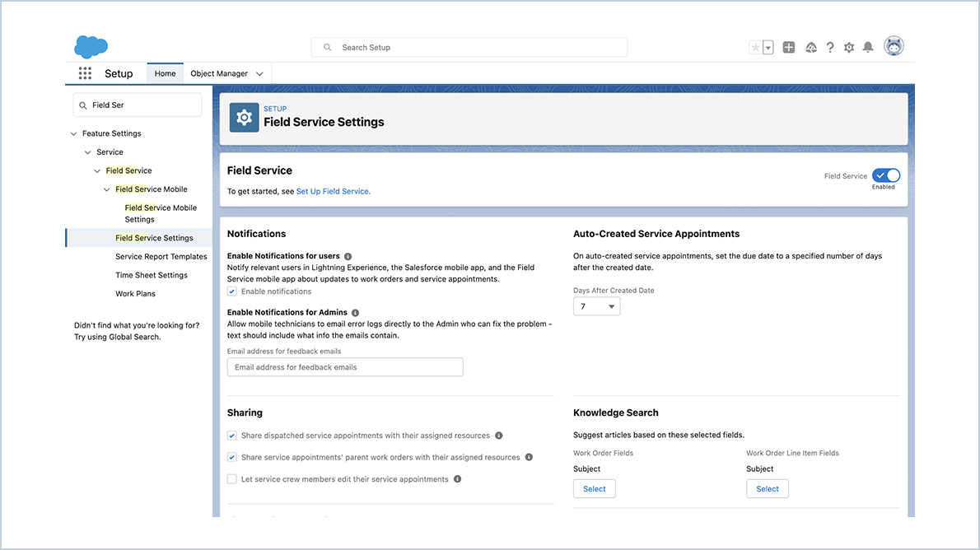Click the Salesforce cloud logo
Screen dimensions: 980x550
[x=91, y=46]
